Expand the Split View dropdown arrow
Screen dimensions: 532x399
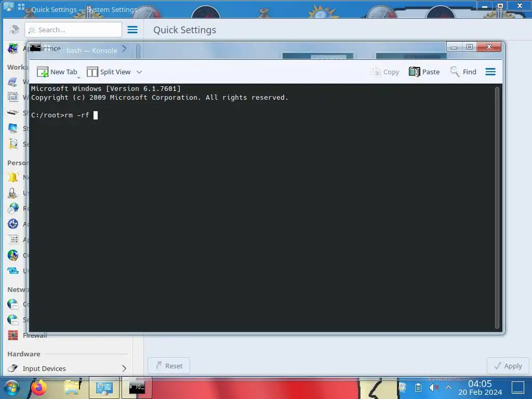pyautogui.click(x=139, y=72)
